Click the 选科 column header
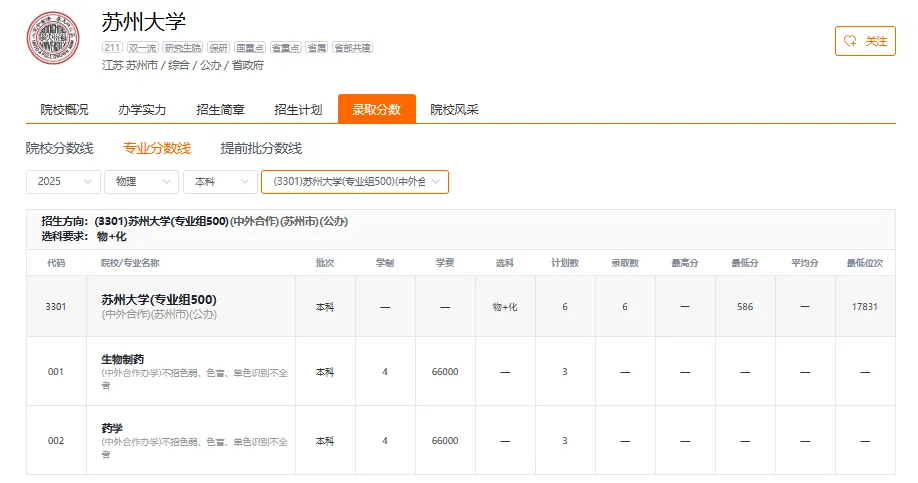 pyautogui.click(x=505, y=263)
